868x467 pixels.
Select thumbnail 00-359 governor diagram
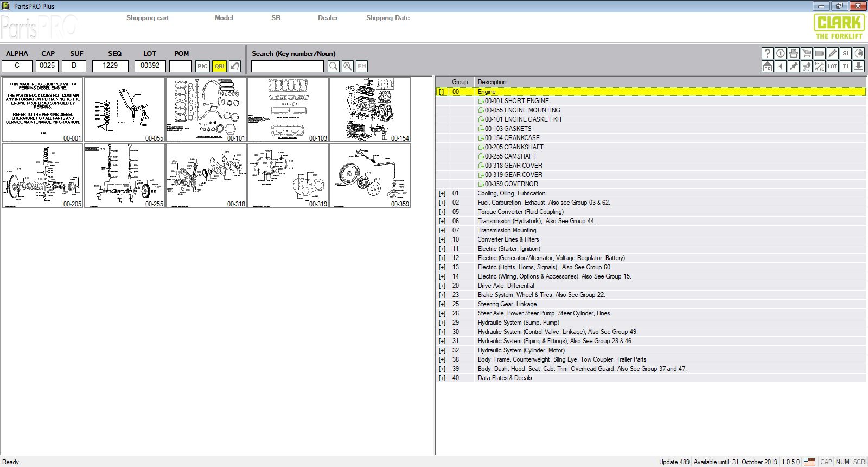point(370,175)
